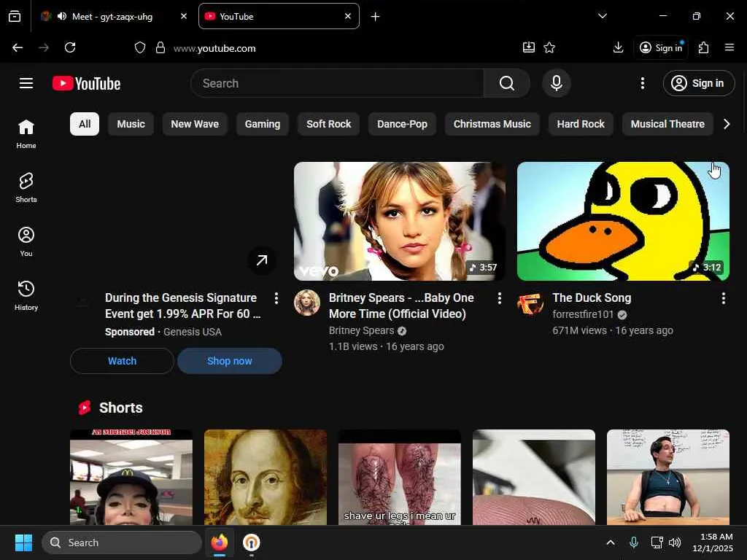Open the shave ur legs short

click(x=400, y=477)
